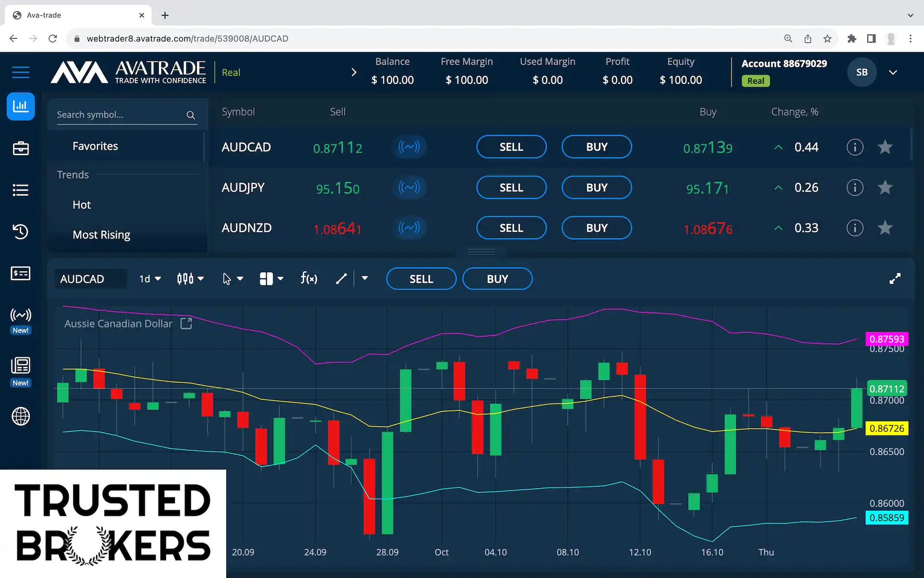Image resolution: width=924 pixels, height=578 pixels.
Task: Click the chart toolbar SELL button
Action: tap(421, 279)
